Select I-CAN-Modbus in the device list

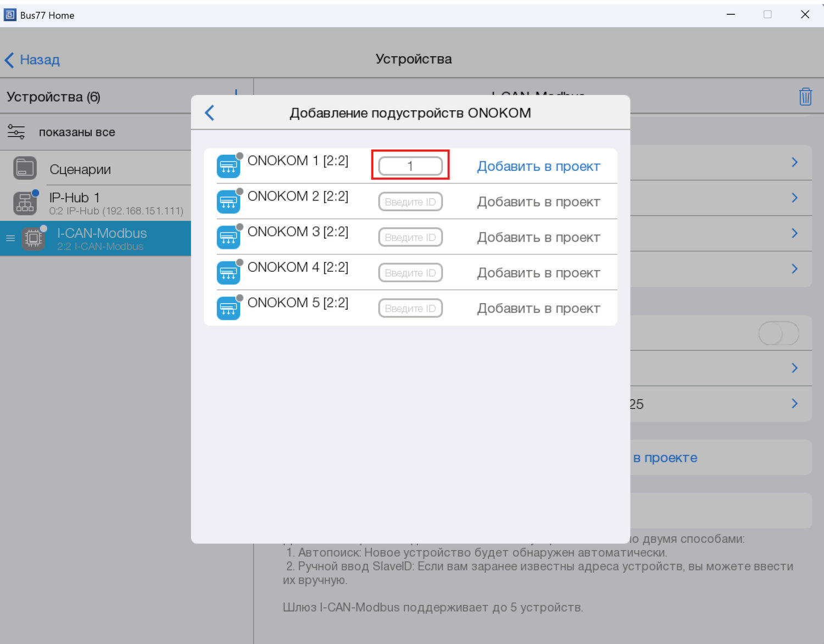click(x=102, y=238)
